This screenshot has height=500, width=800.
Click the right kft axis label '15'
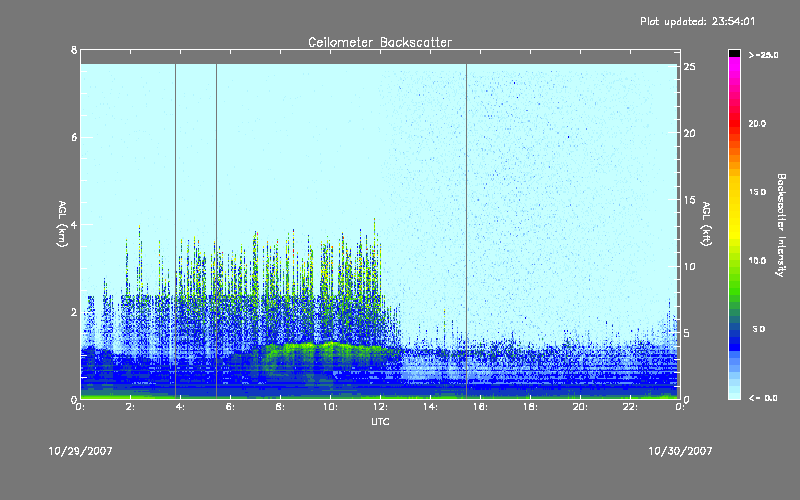(x=690, y=200)
